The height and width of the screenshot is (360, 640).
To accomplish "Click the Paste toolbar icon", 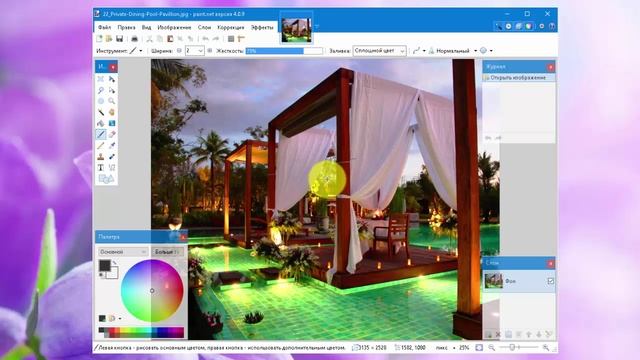I will (x=170, y=39).
